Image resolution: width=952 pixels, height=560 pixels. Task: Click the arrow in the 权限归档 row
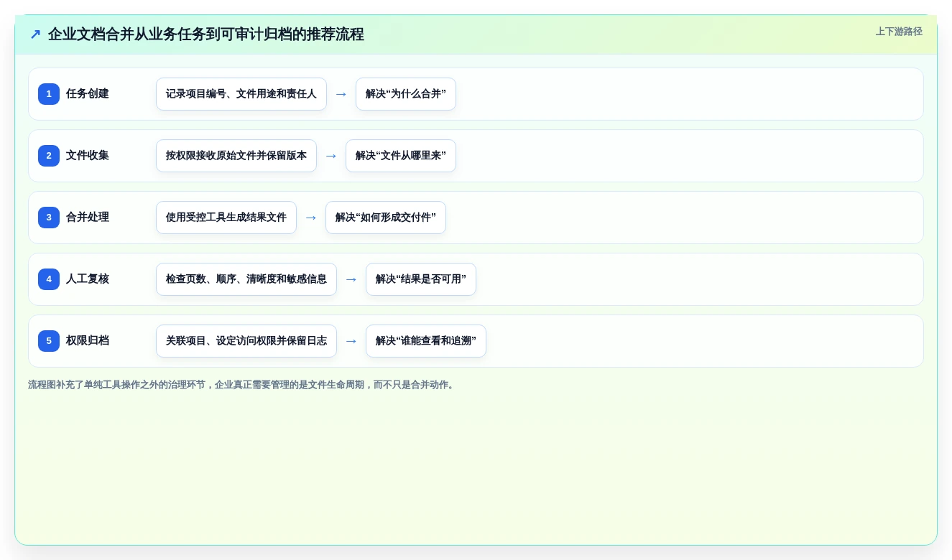pyautogui.click(x=351, y=341)
